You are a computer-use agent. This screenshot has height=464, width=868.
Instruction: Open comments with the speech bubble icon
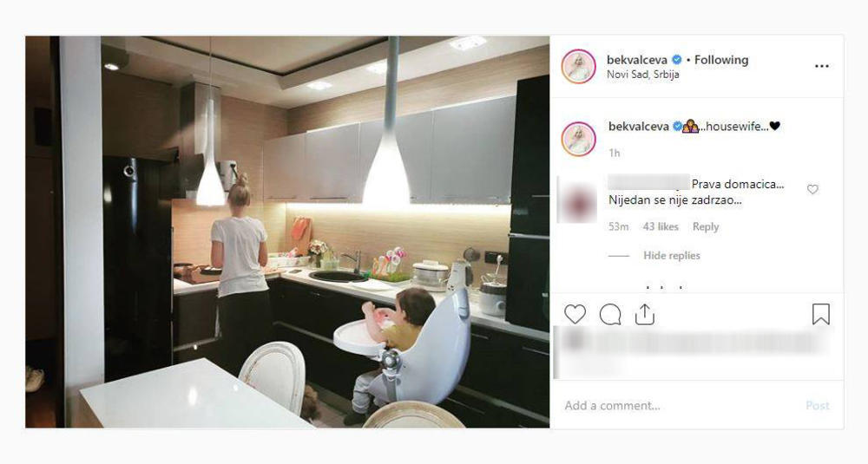610,315
